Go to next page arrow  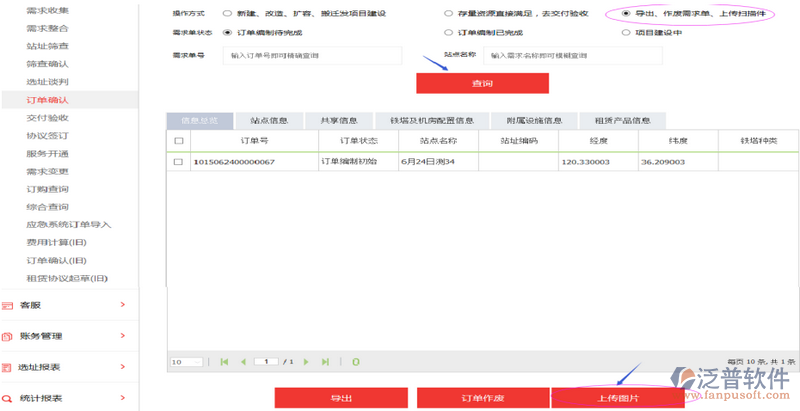306,361
